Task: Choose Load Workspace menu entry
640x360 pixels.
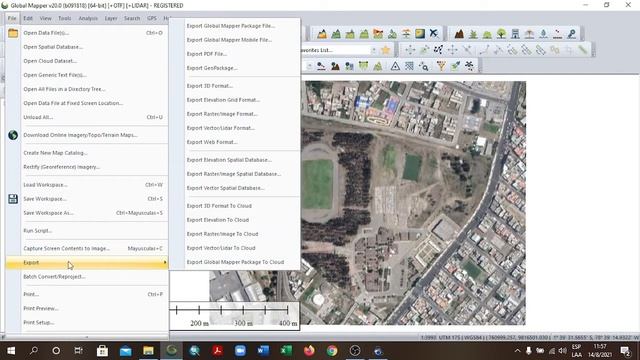Action: [87, 185]
